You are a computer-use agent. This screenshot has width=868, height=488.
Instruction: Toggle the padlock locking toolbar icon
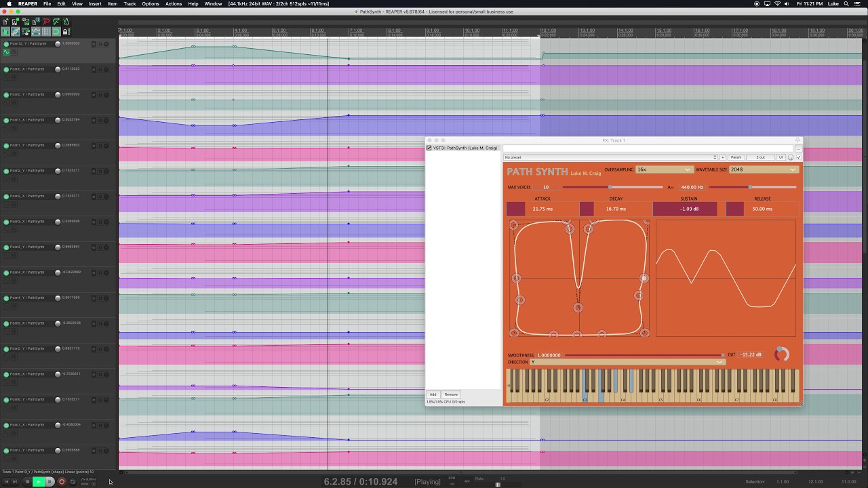click(x=66, y=31)
